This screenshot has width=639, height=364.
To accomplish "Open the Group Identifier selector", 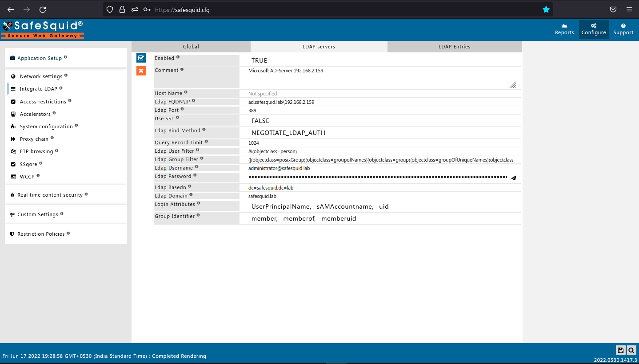I will [304, 218].
